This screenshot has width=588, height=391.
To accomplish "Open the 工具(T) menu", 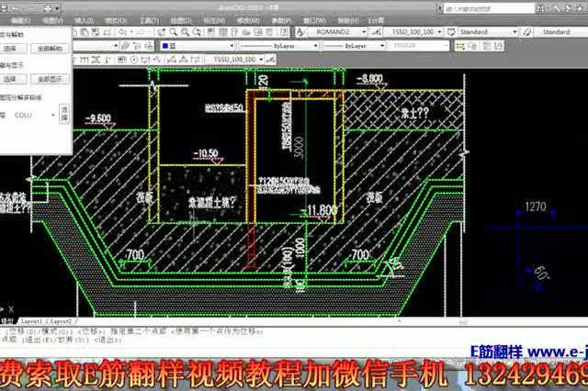I will click(x=149, y=20).
